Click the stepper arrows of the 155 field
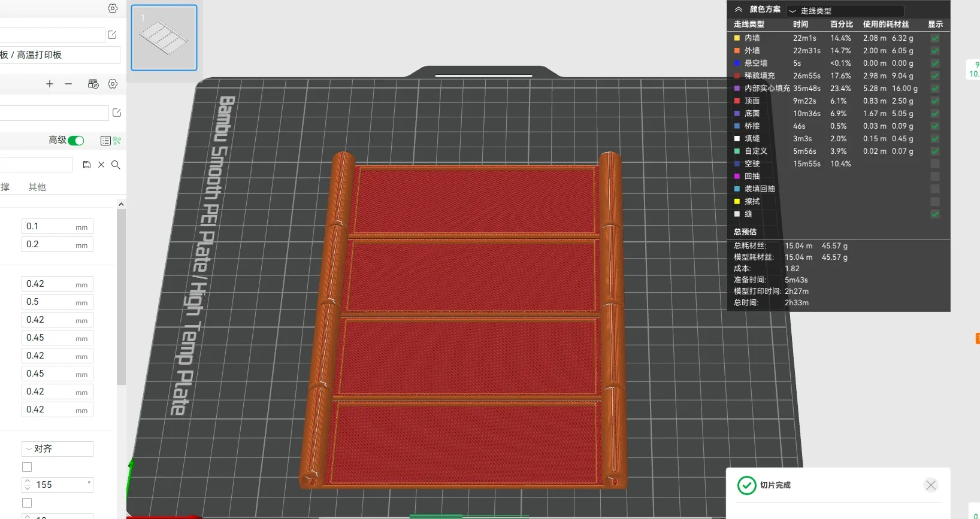This screenshot has width=980, height=519. point(27,485)
